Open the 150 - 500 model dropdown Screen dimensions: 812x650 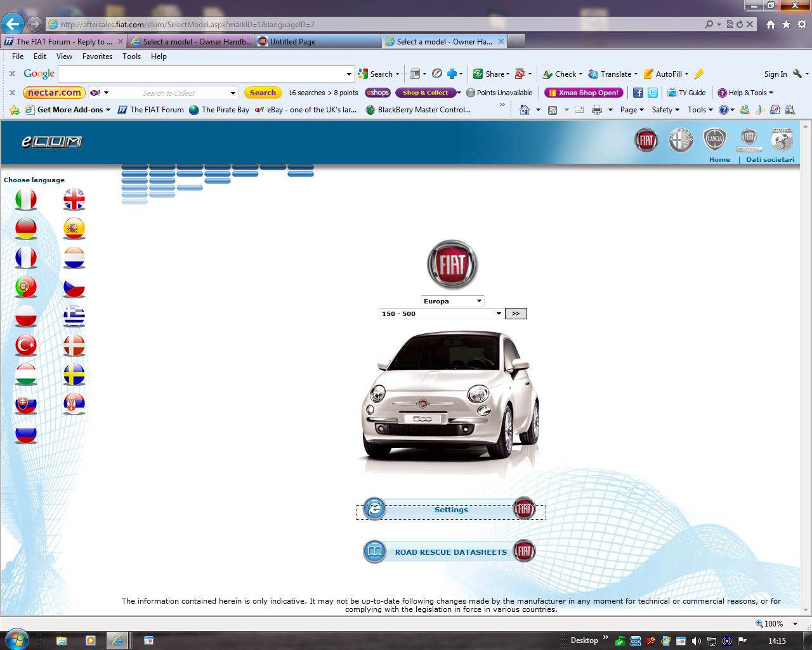click(x=441, y=314)
